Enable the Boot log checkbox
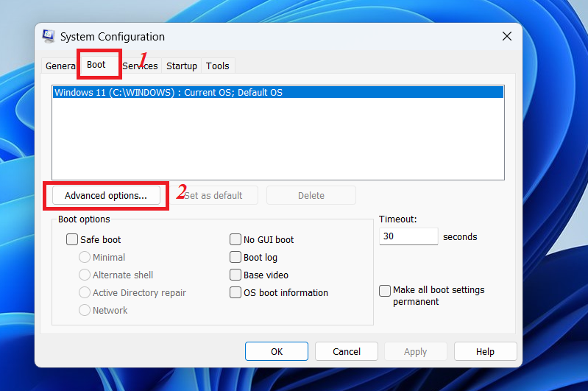Image resolution: width=588 pixels, height=391 pixels. (x=235, y=257)
